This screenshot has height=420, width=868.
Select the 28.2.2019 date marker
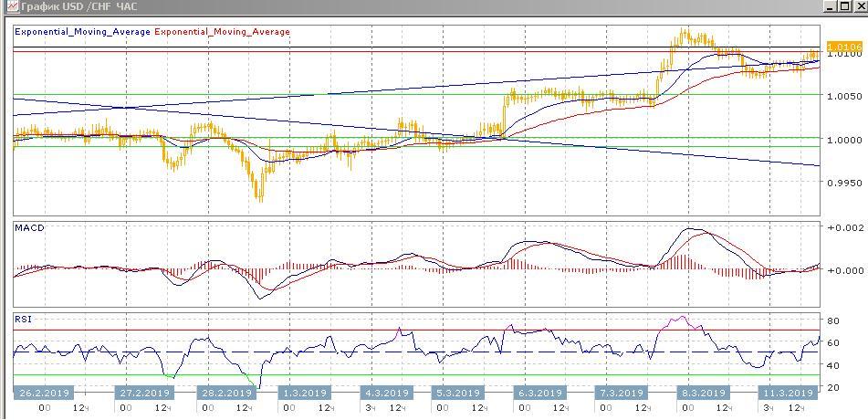click(x=226, y=393)
